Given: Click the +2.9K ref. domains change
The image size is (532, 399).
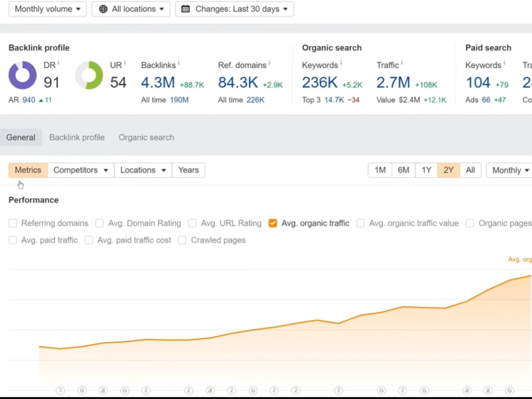Looking at the screenshot, I should (x=272, y=85).
